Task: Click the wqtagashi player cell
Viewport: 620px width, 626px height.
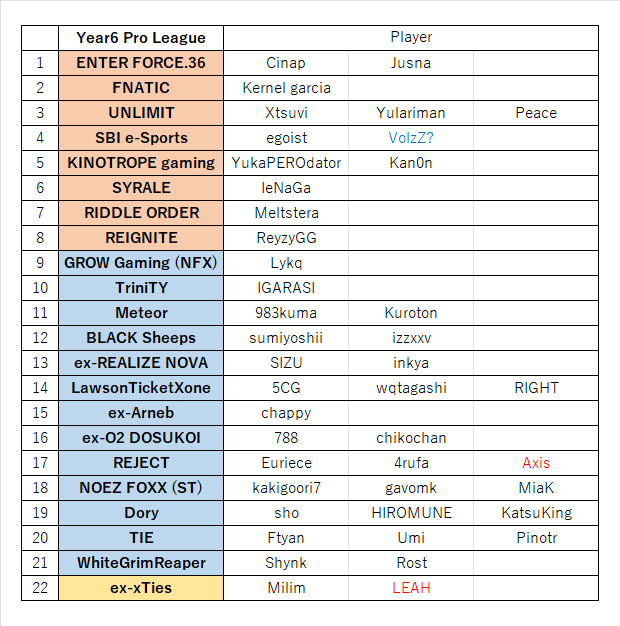Action: pos(411,388)
